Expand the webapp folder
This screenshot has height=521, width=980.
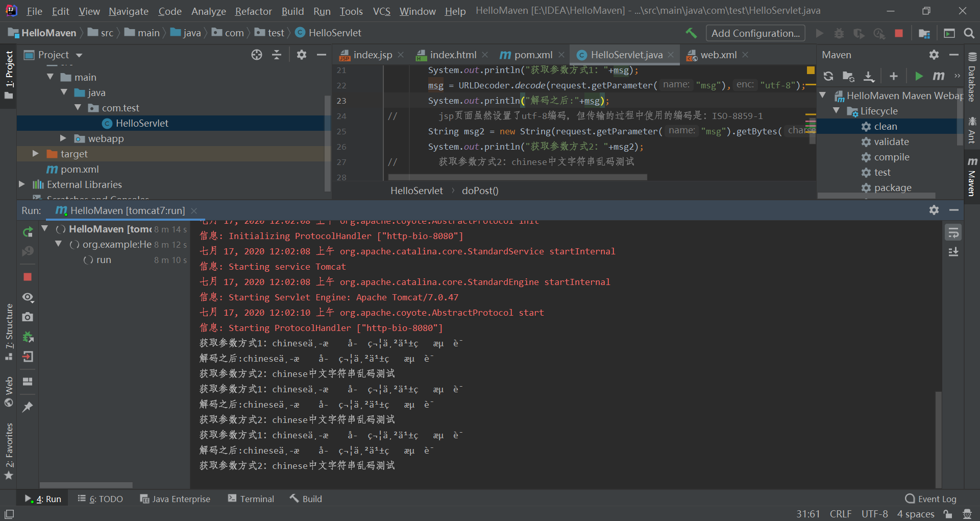tap(63, 138)
